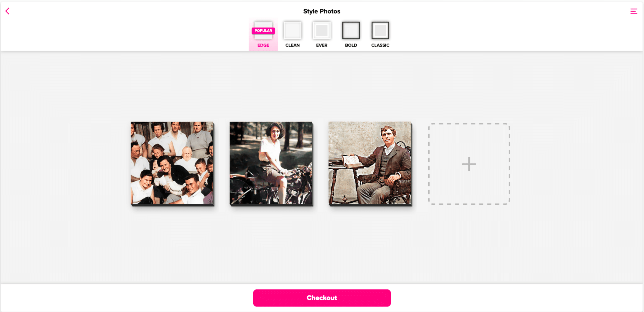Image resolution: width=644 pixels, height=312 pixels.
Task: Select the Edge frame style
Action: coord(263,34)
